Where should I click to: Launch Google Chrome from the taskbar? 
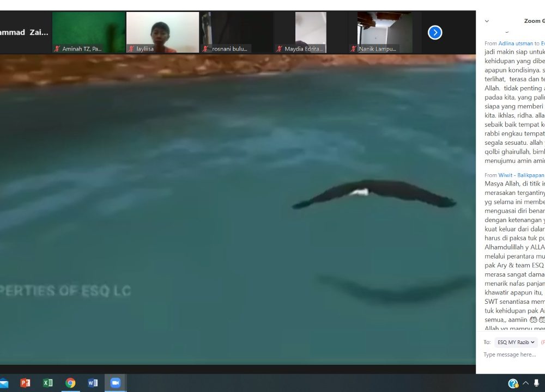70,383
